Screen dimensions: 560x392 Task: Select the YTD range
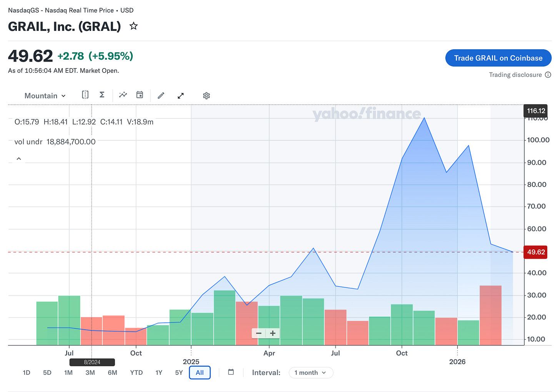137,372
